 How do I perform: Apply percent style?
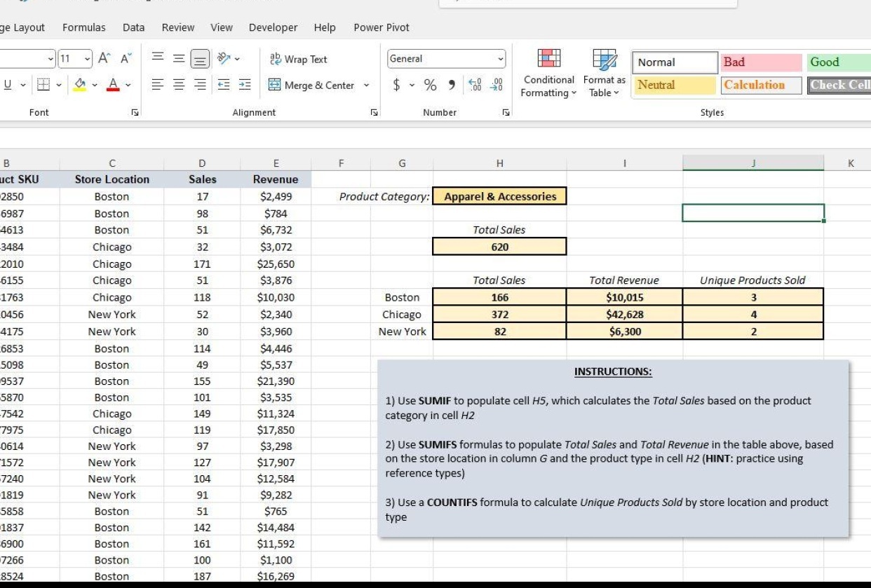[431, 86]
